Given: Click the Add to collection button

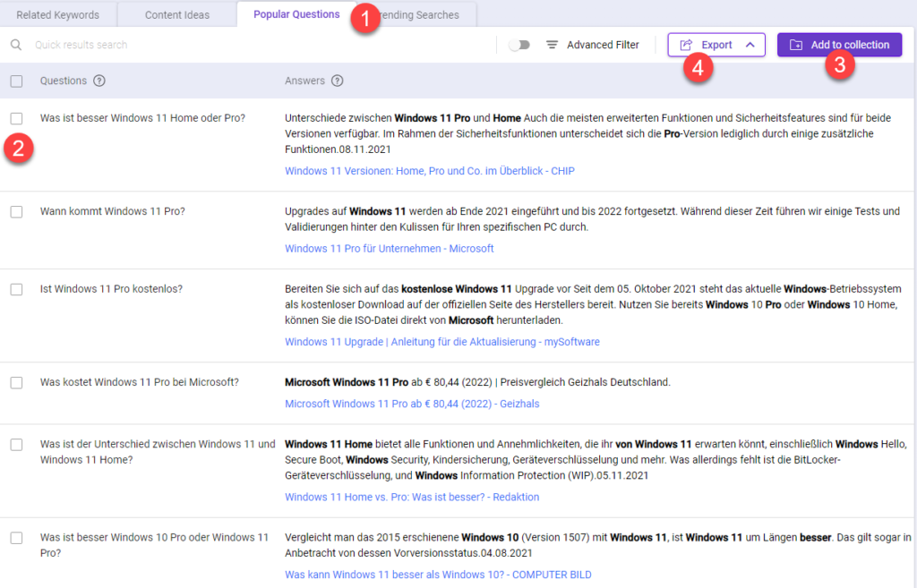Looking at the screenshot, I should tap(839, 45).
